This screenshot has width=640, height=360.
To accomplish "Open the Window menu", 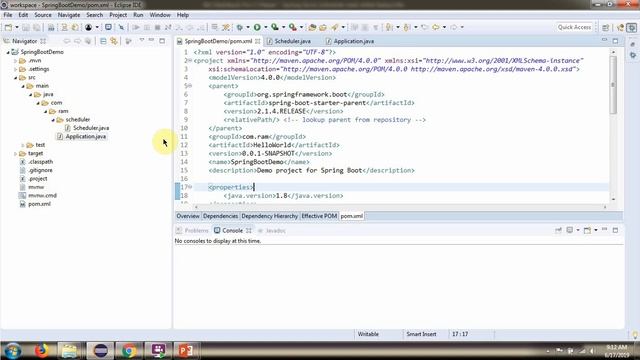I will [160, 15].
